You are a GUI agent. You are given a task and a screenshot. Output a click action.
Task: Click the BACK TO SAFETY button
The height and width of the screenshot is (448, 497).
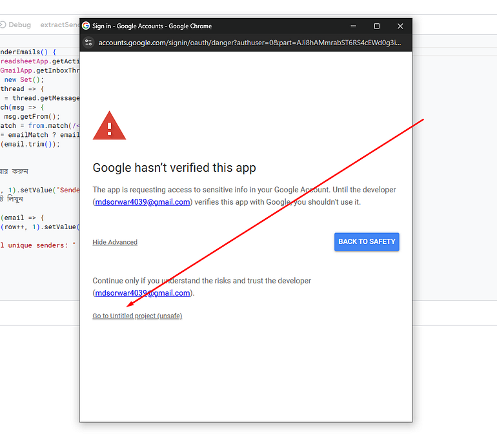click(367, 242)
